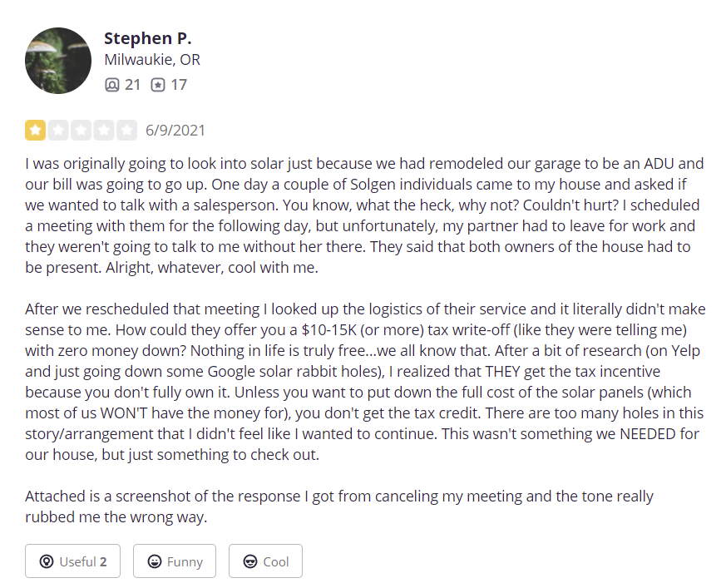Image resolution: width=726 pixels, height=588 pixels.
Task: Click the Cool sunglasses face icon
Action: click(250, 561)
